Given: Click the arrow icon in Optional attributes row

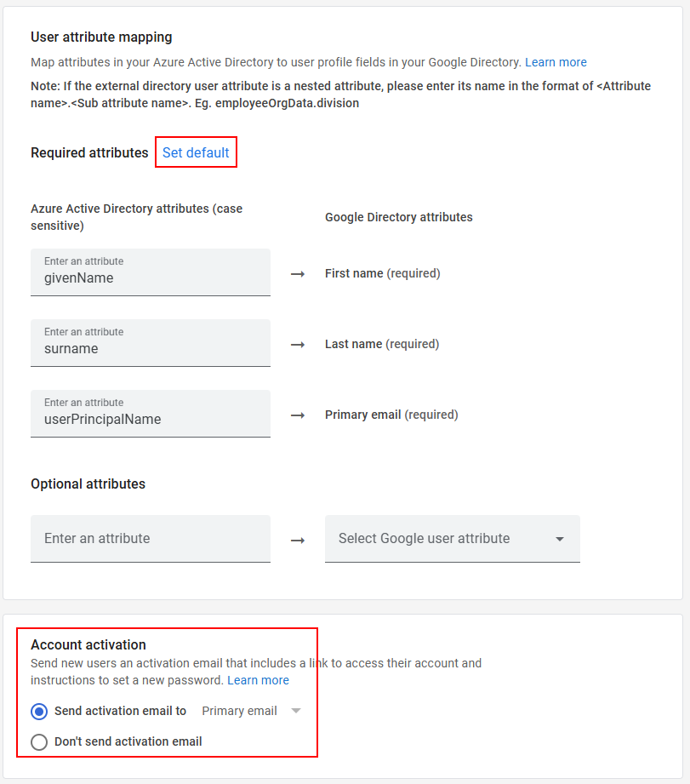Looking at the screenshot, I should coord(298,540).
